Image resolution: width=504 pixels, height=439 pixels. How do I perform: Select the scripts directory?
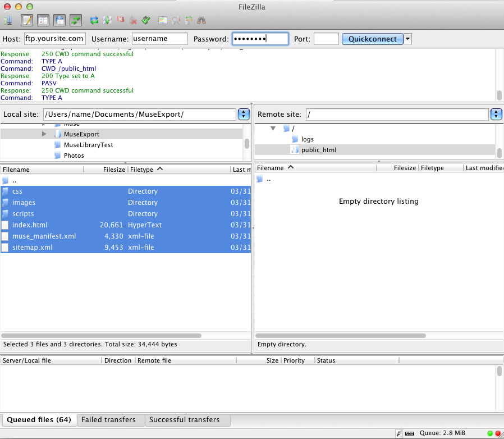pos(126,214)
